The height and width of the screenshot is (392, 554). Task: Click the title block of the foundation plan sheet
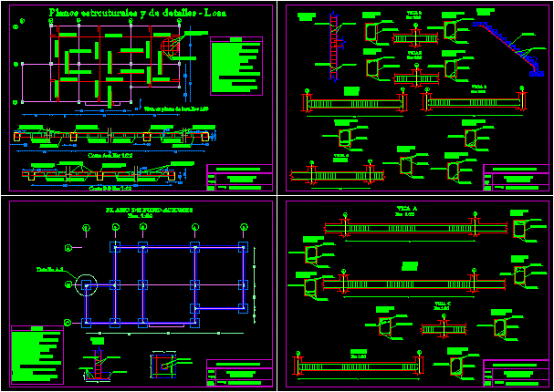tap(239, 372)
